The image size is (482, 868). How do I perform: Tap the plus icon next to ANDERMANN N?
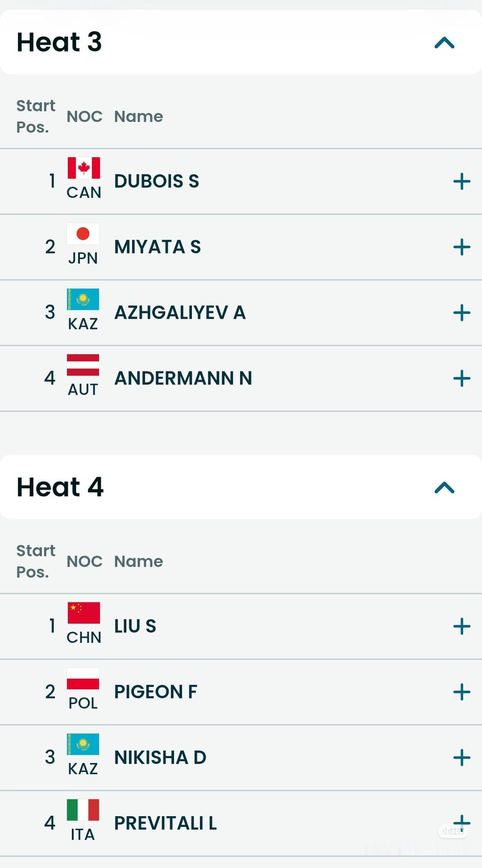click(461, 378)
